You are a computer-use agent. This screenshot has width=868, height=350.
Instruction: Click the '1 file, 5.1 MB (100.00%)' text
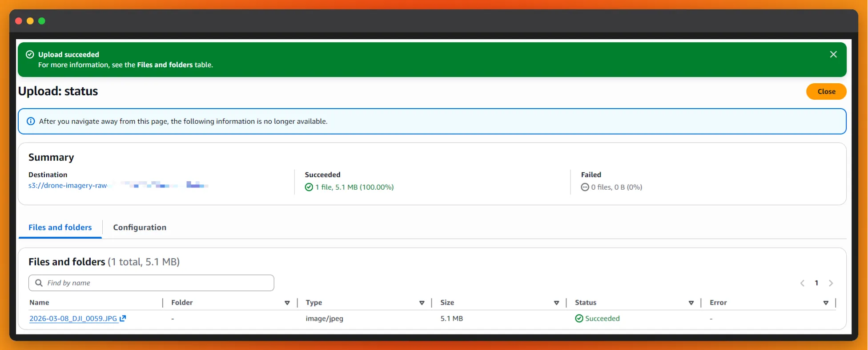(x=354, y=187)
